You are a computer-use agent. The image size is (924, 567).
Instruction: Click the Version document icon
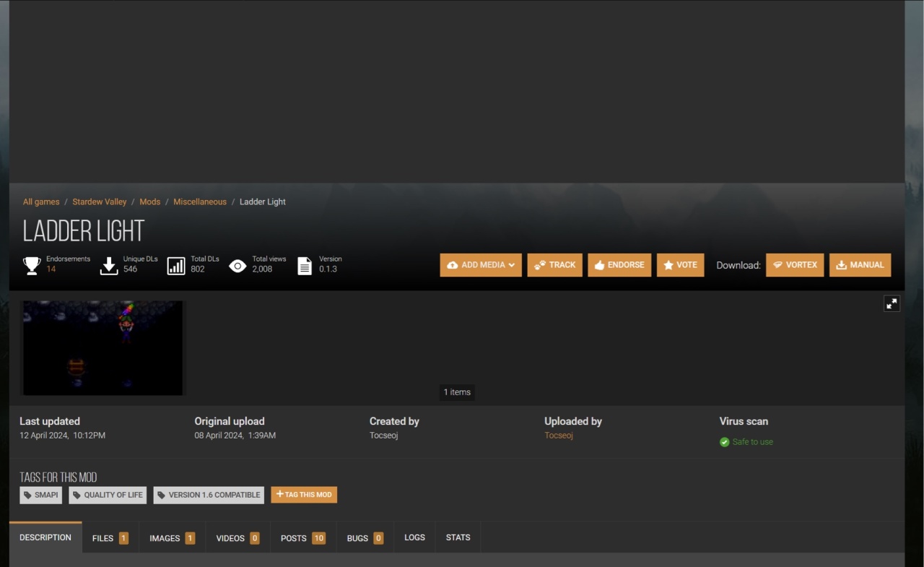click(305, 266)
